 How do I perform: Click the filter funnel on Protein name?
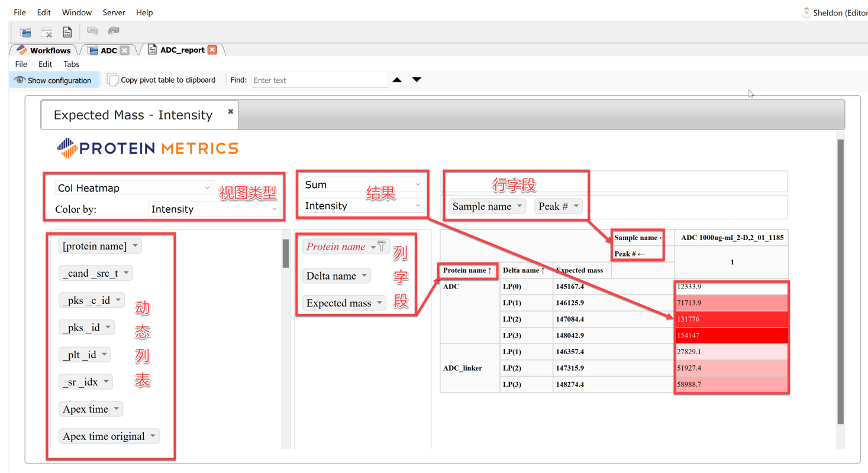point(382,247)
